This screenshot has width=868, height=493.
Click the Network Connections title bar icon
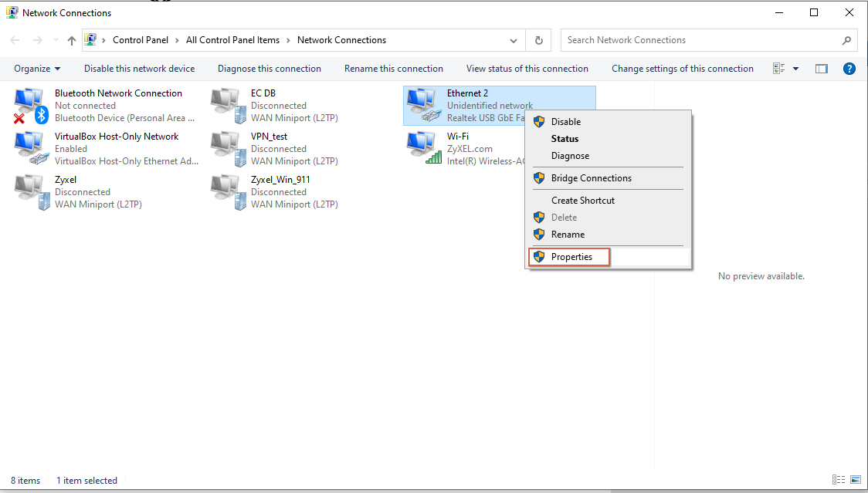[x=12, y=12]
